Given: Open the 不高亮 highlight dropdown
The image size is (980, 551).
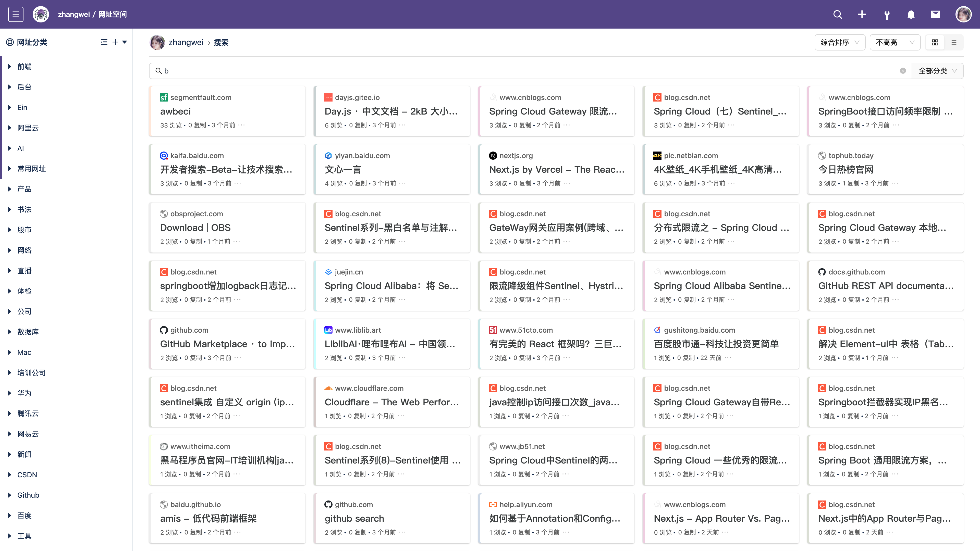Looking at the screenshot, I should pyautogui.click(x=895, y=42).
